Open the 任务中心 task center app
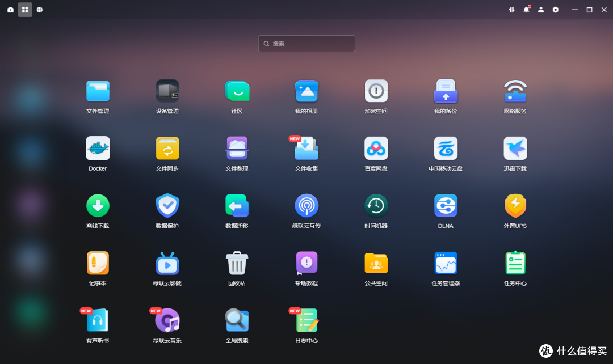This screenshot has height=364, width=613. point(515,263)
